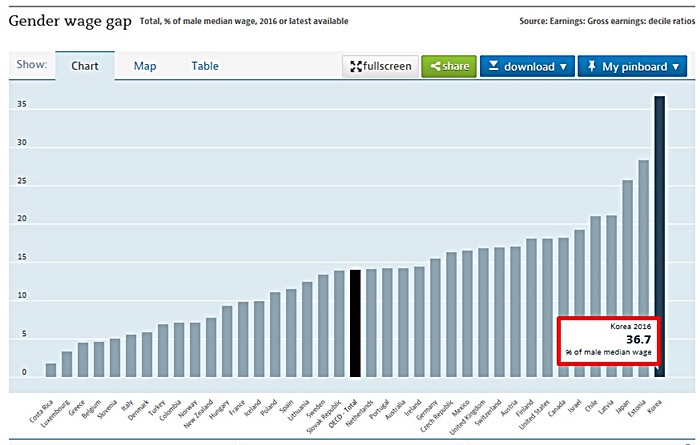Expand the download dropdown caret
This screenshot has height=445, width=700.
[x=562, y=67]
